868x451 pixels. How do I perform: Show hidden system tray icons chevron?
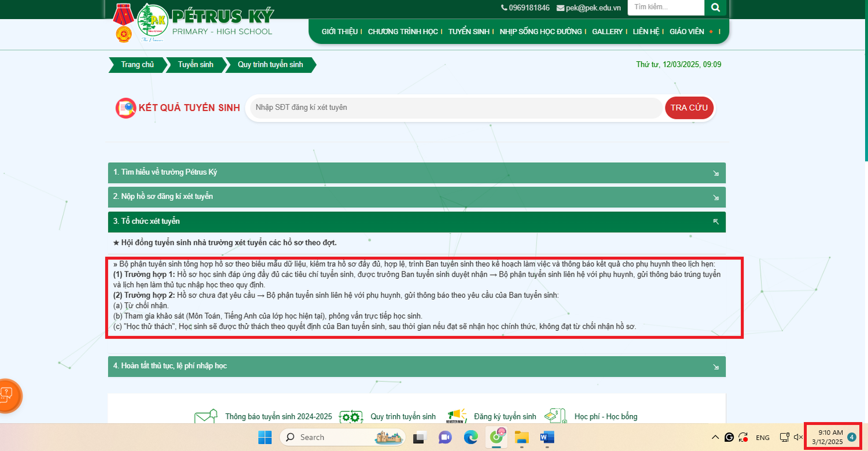pos(715,437)
